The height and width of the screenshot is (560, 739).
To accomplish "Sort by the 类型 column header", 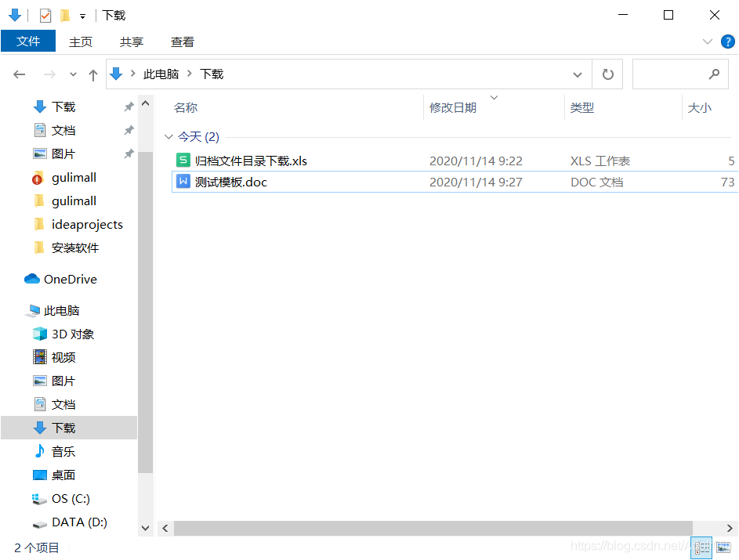I will pos(582,108).
